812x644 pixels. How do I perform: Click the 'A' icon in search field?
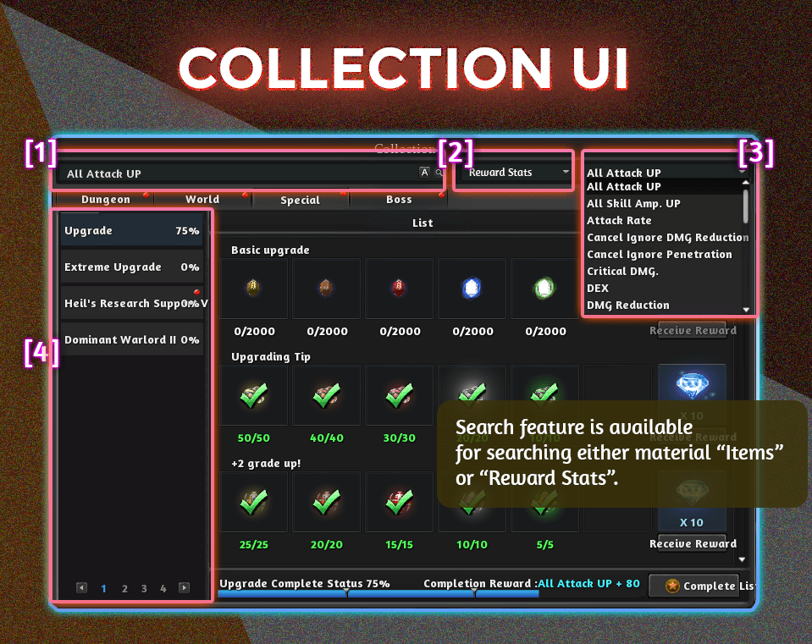(424, 173)
